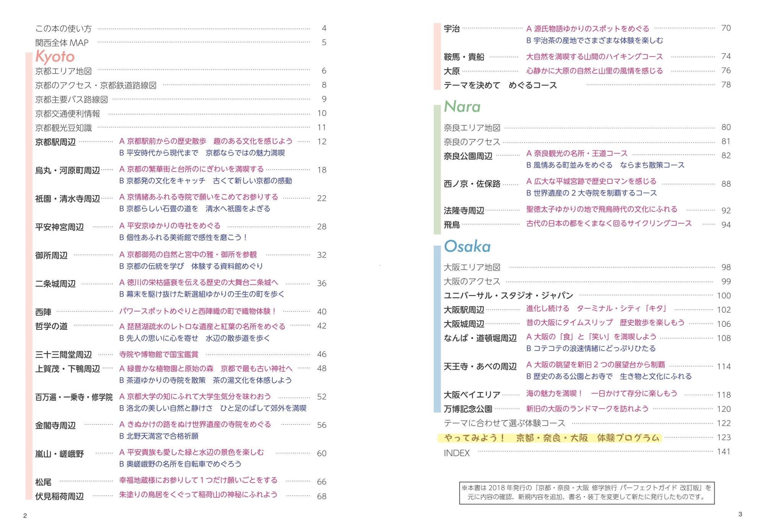The height and width of the screenshot is (532, 765).
Task: Select area heading 西陣
Action: [43, 312]
